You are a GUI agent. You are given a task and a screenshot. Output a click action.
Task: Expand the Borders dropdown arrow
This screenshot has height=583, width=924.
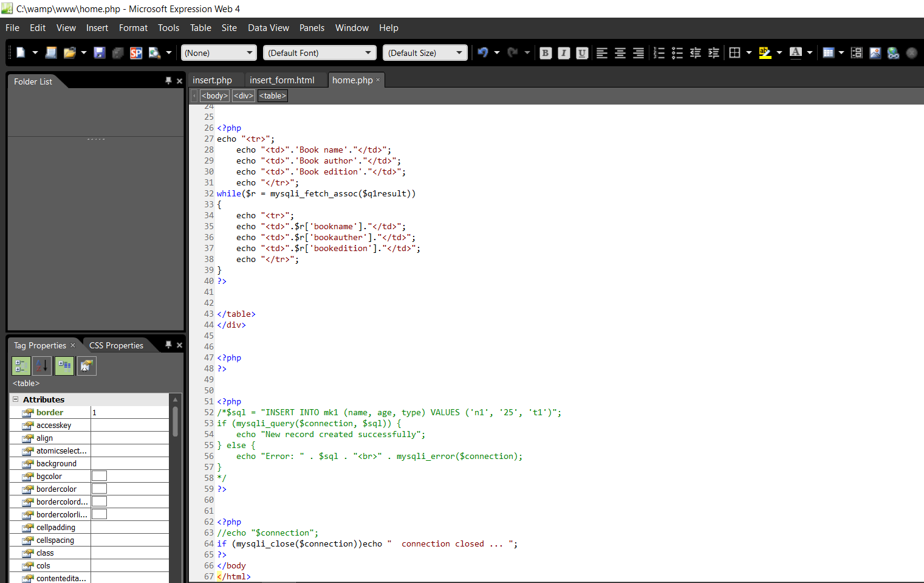[749, 53]
